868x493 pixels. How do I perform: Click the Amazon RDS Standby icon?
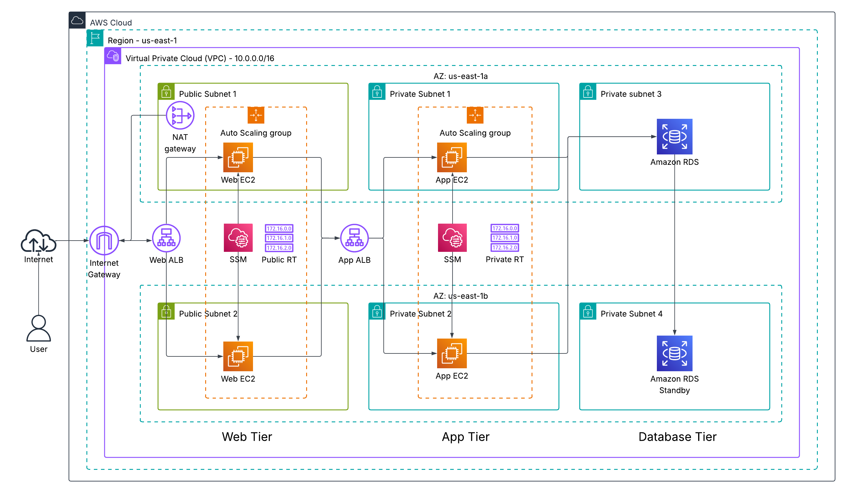tap(674, 354)
